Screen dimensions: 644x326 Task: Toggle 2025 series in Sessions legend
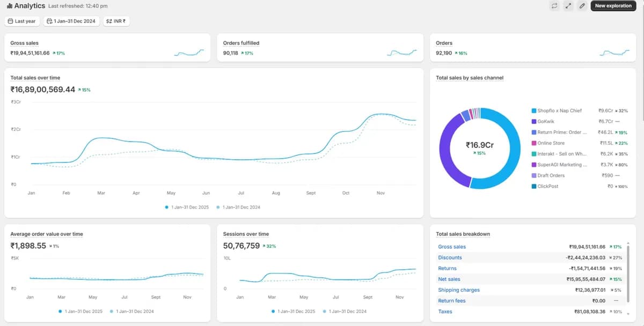(294, 311)
